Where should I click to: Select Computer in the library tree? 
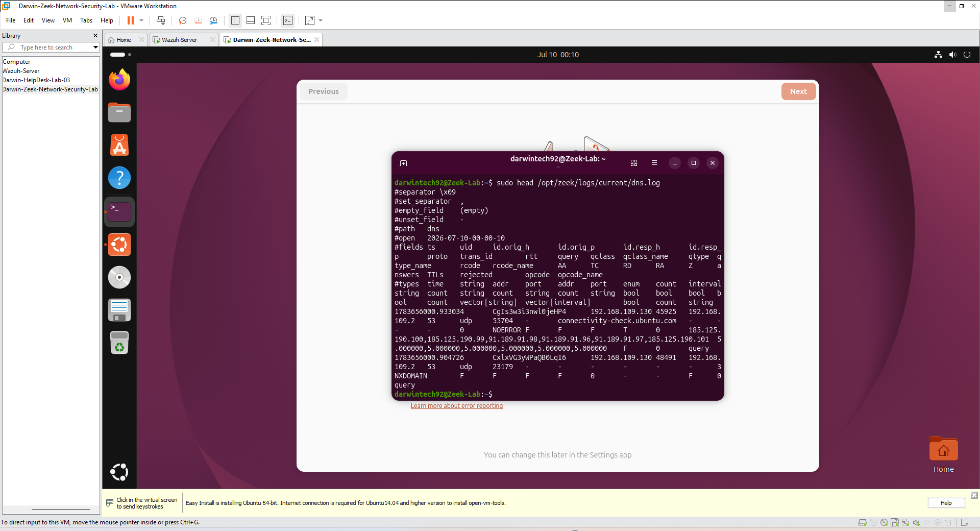(x=16, y=62)
